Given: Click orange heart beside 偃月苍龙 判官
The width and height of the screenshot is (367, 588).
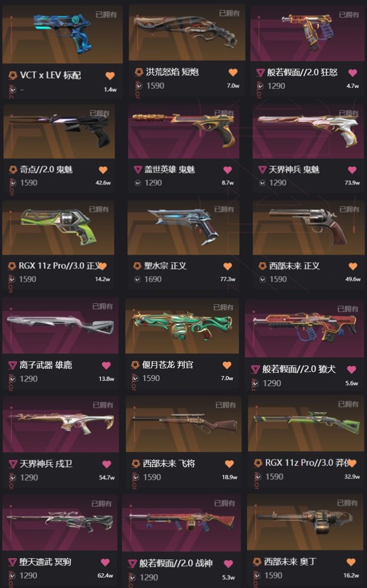Looking at the screenshot, I should click(x=227, y=365).
